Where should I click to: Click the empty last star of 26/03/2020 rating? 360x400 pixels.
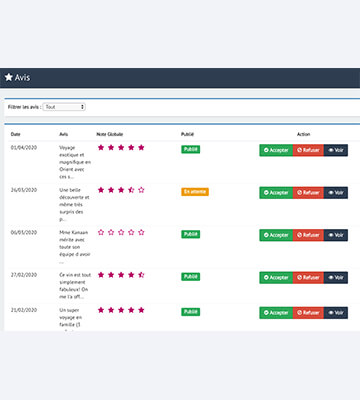141,190
